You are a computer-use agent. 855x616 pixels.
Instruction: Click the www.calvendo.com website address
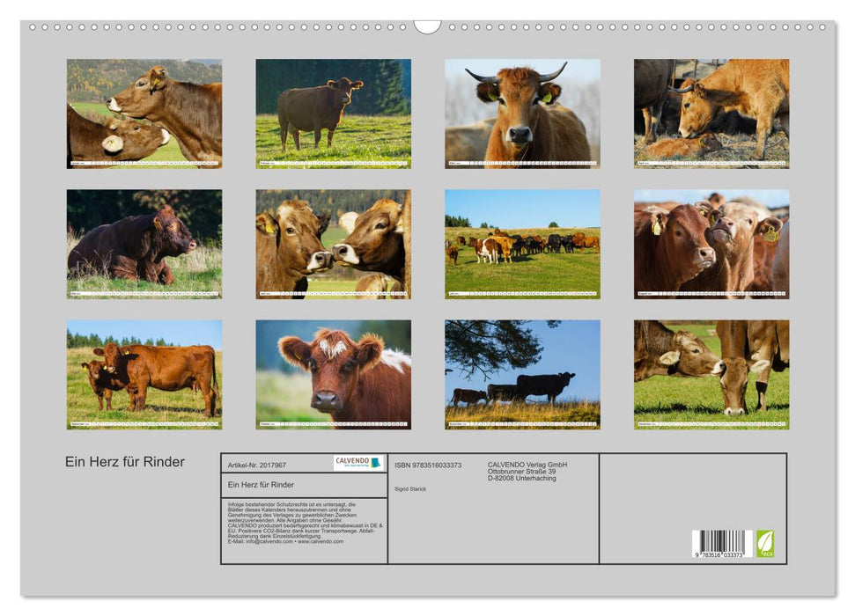321,541
